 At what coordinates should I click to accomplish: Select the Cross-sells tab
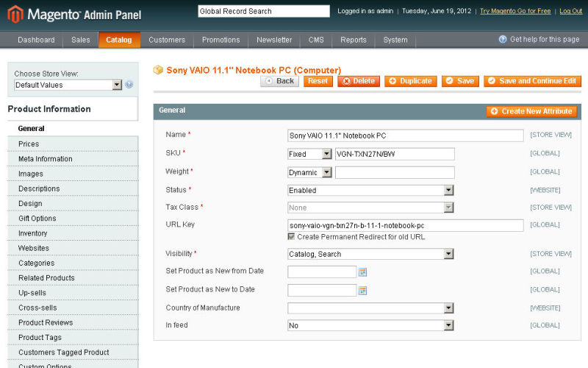point(73,308)
